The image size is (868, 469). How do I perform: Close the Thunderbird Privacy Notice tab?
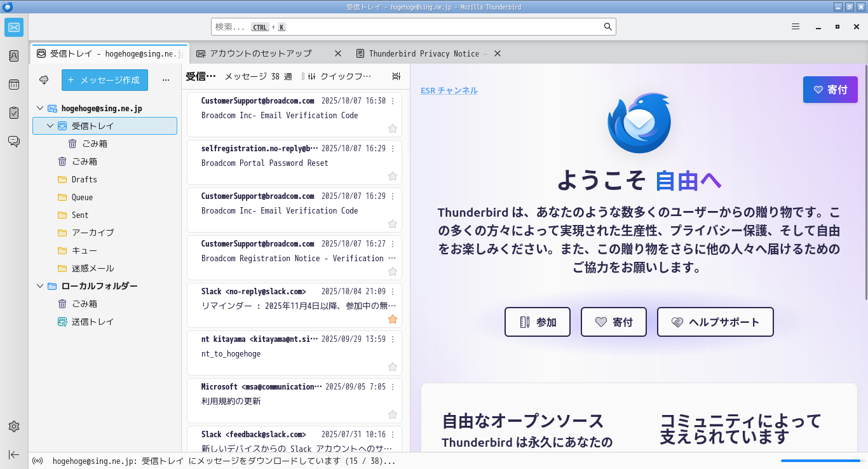point(498,53)
